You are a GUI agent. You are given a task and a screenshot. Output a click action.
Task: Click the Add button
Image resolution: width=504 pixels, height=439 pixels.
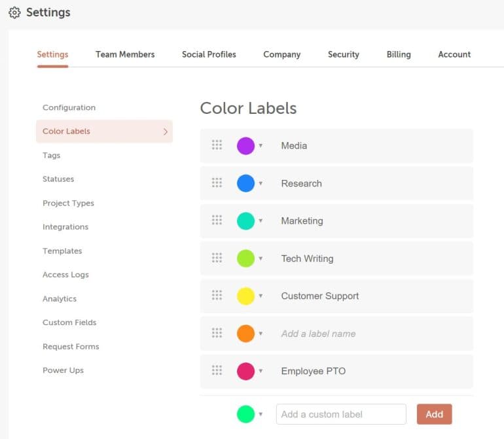pos(434,414)
